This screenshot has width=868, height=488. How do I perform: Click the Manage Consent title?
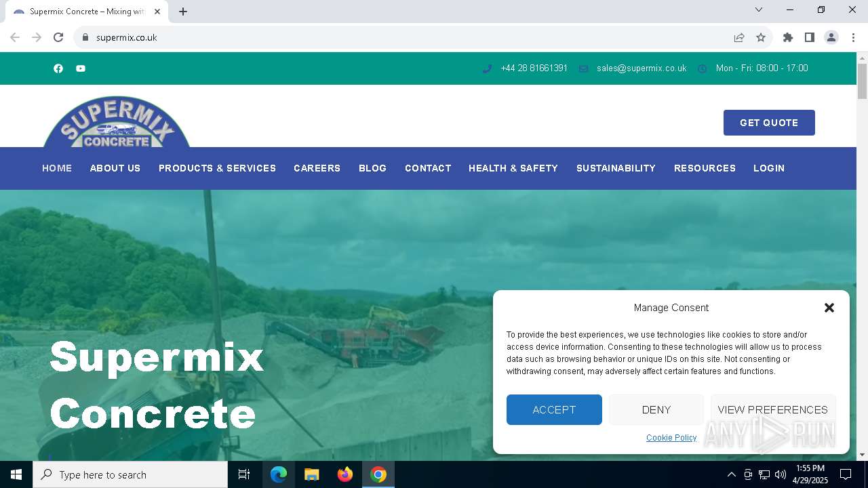point(671,308)
